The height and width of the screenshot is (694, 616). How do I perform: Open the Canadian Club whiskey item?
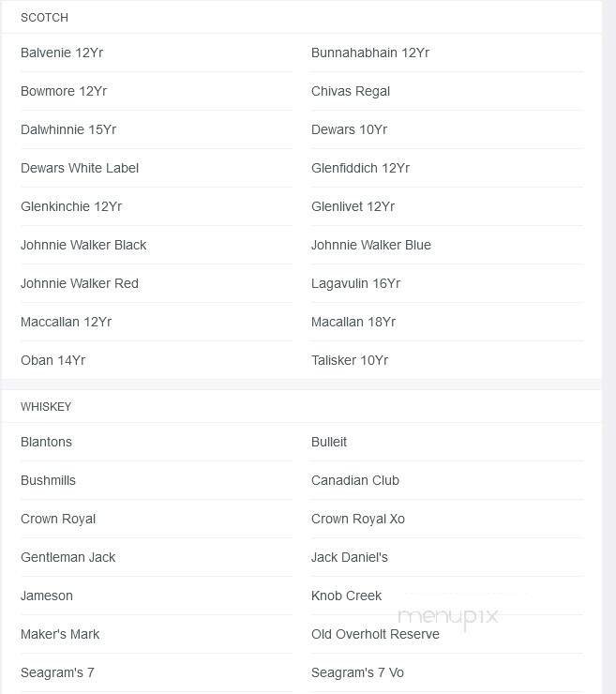(355, 480)
